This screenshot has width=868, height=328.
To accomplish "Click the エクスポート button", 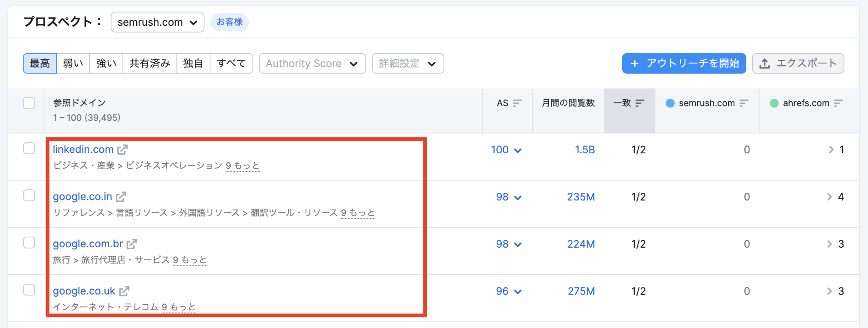I will 798,64.
